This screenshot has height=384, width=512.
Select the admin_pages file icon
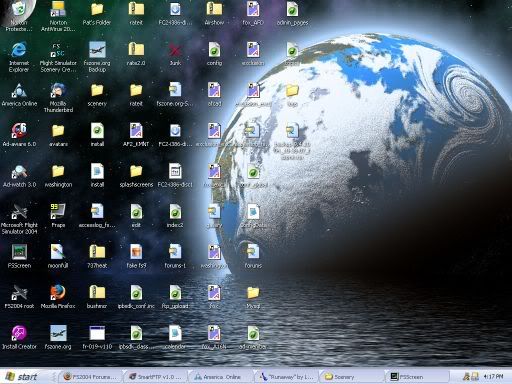[292, 9]
